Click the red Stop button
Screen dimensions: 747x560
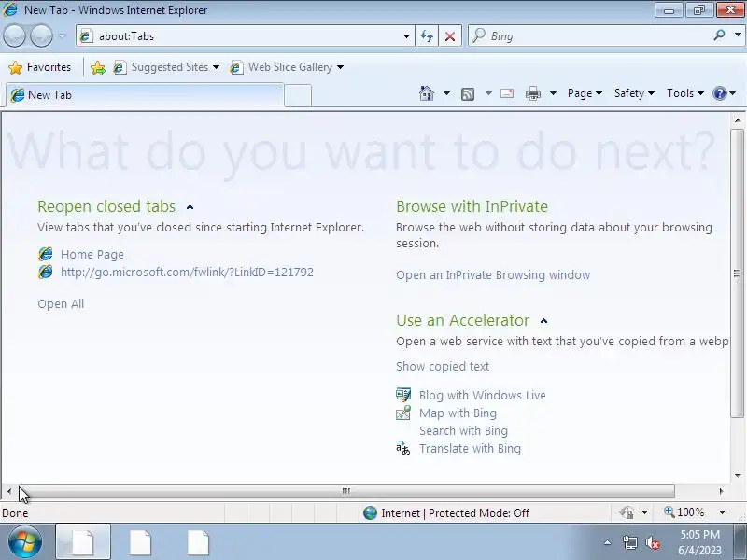point(450,36)
